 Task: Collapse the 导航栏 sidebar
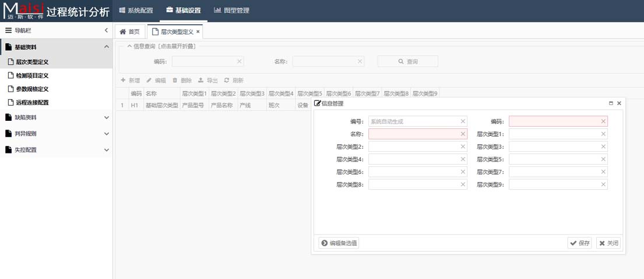[106, 30]
